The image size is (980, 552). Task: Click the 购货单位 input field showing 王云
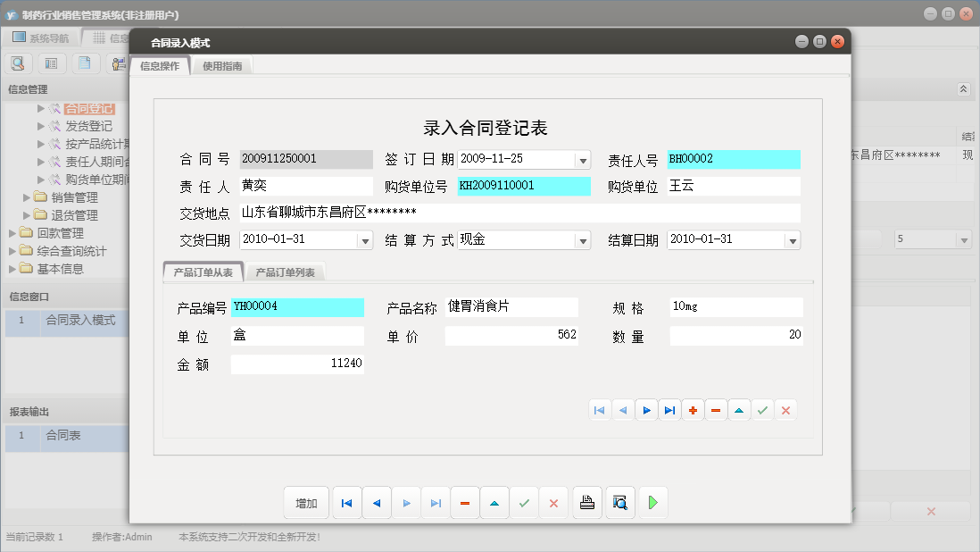pyautogui.click(x=732, y=186)
